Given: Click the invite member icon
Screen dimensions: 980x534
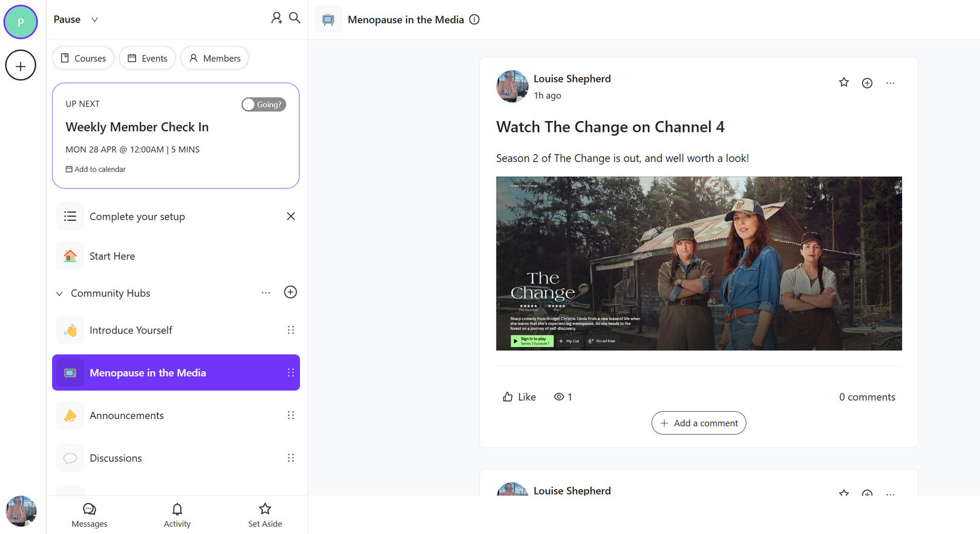Looking at the screenshot, I should [x=276, y=18].
